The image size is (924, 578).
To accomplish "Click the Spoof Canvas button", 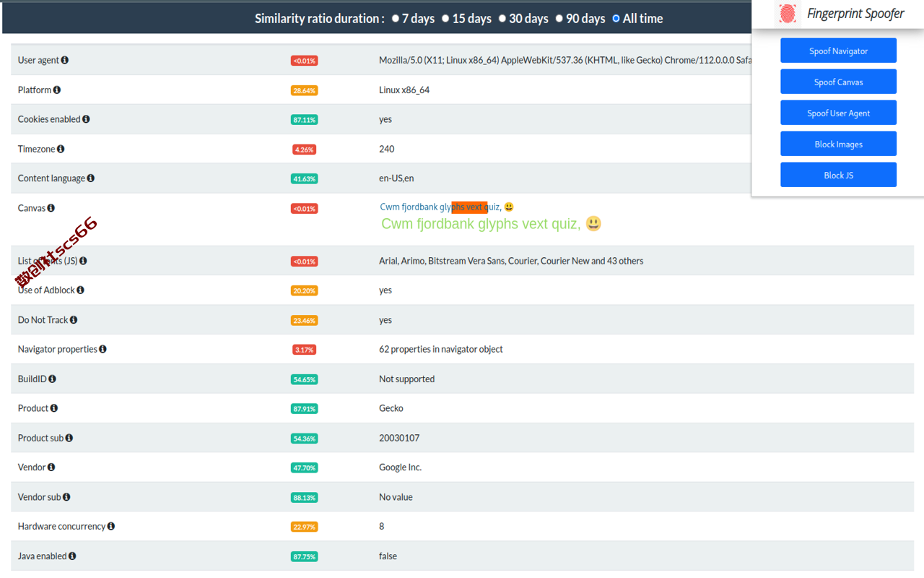I will (x=838, y=82).
